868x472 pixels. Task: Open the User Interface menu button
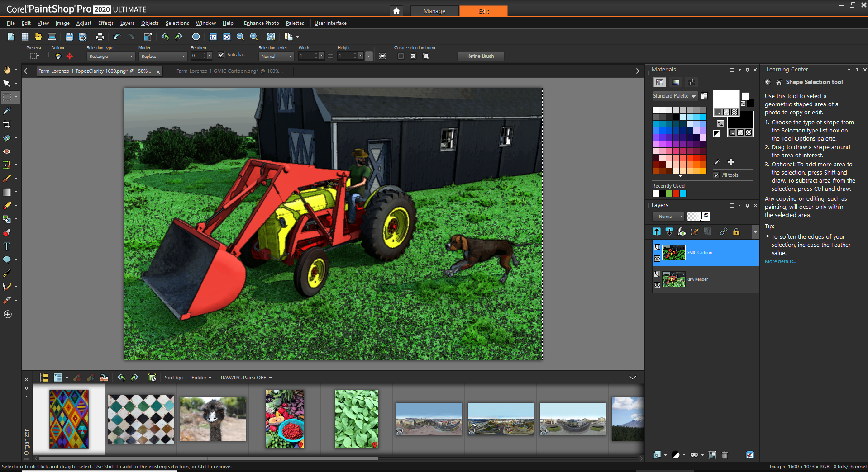[x=330, y=23]
